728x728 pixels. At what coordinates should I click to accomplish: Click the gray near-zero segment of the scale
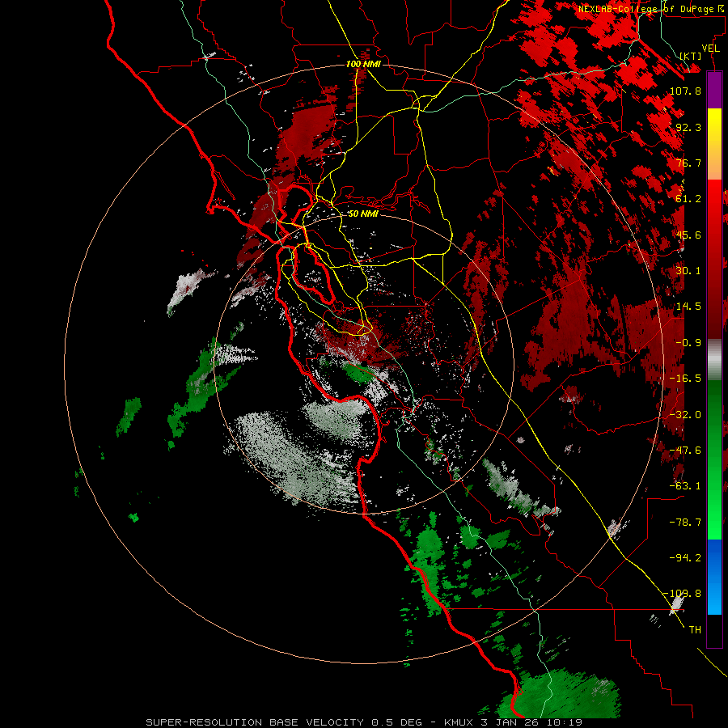coord(714,360)
